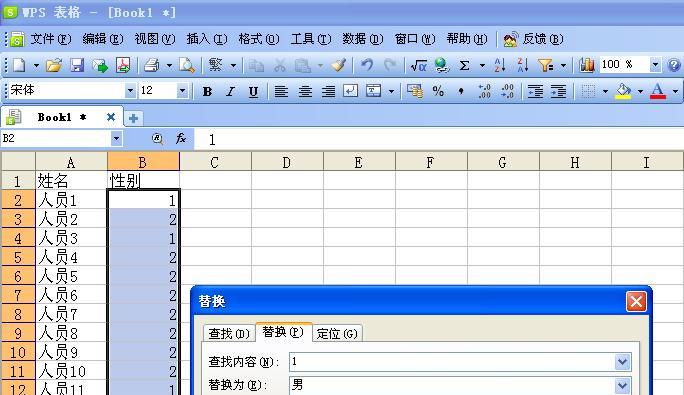Export the workbook as PDF
The width and height of the screenshot is (684, 395).
point(123,65)
